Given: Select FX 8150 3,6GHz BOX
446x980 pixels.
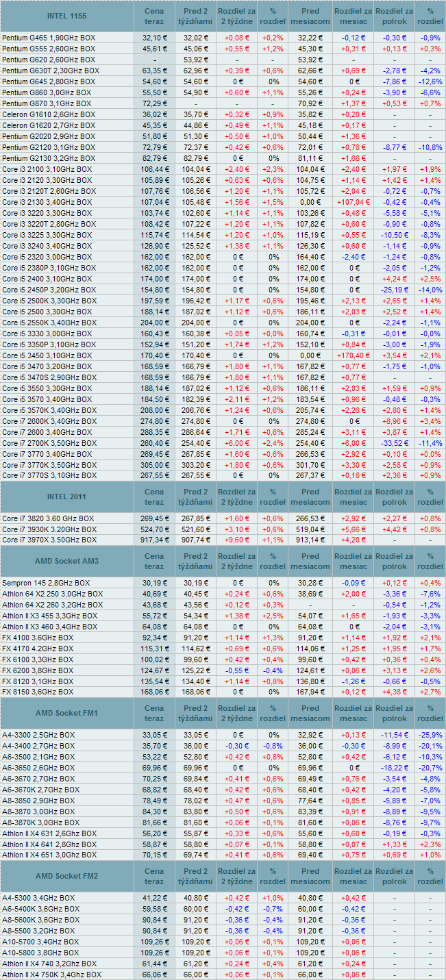Looking at the screenshot, I should pos(38,692).
